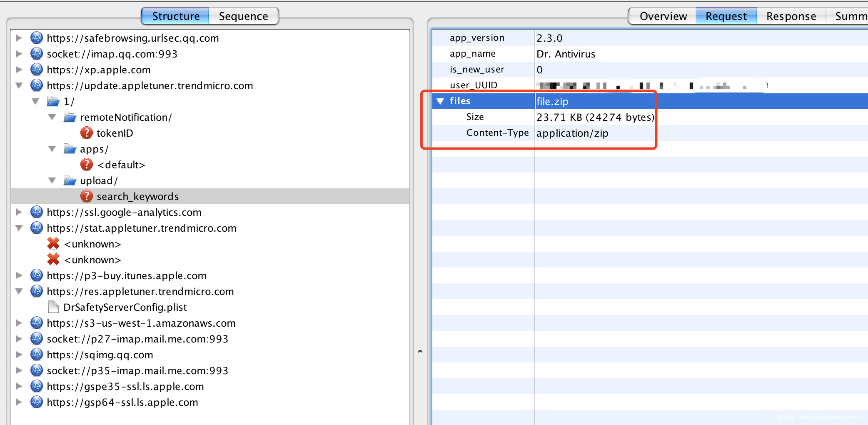Click the globe icon for ssl.google-analytics.com
This screenshot has height=425, width=868.
tap(37, 212)
